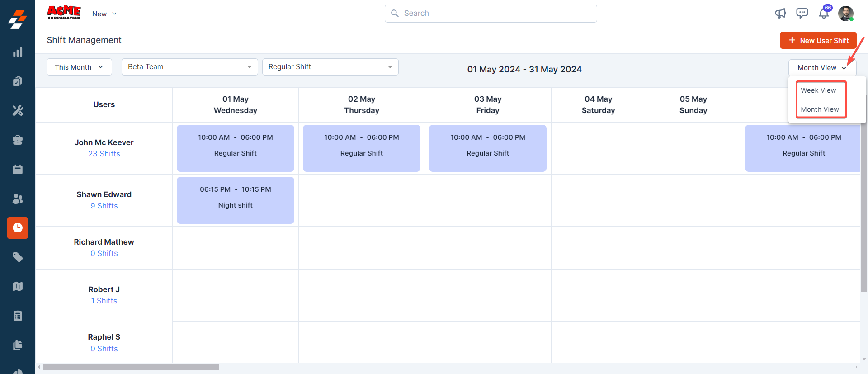Image resolution: width=868 pixels, height=374 pixels.
Task: Open the users group sidebar icon
Action: (x=18, y=199)
